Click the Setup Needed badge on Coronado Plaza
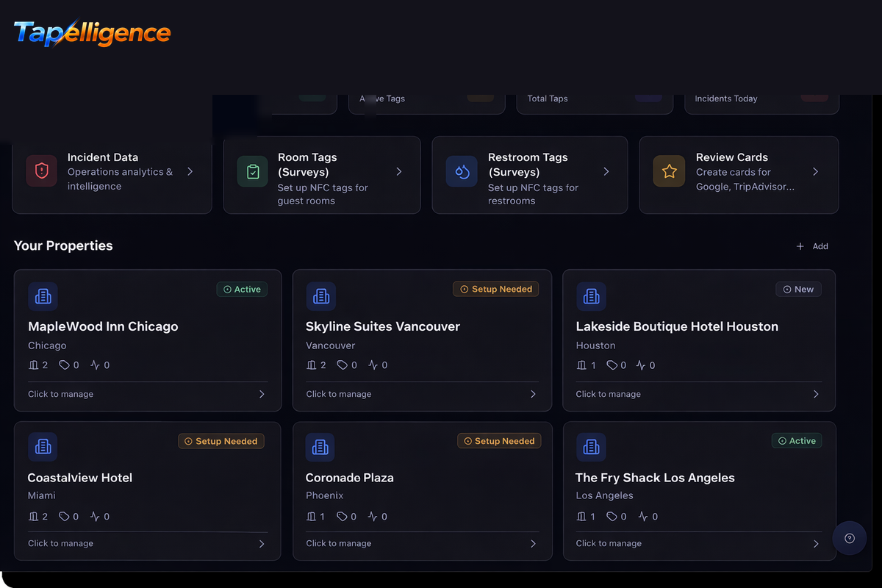 pos(500,441)
